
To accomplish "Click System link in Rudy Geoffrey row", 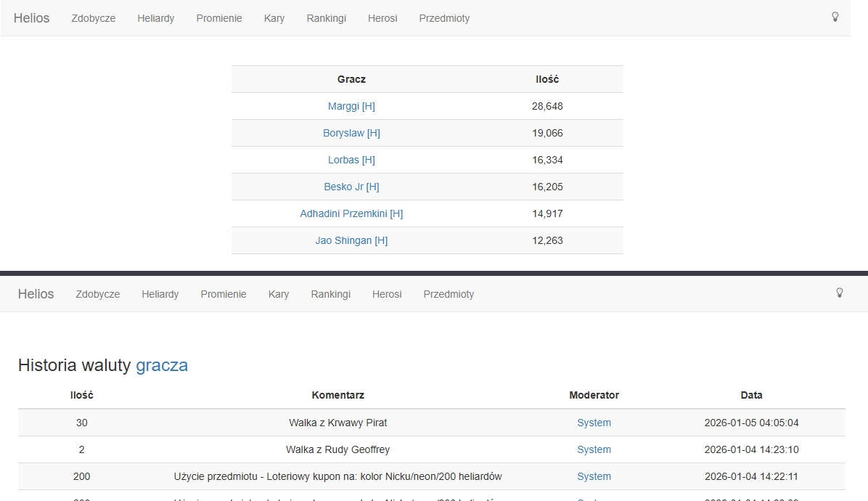I will (x=594, y=449).
